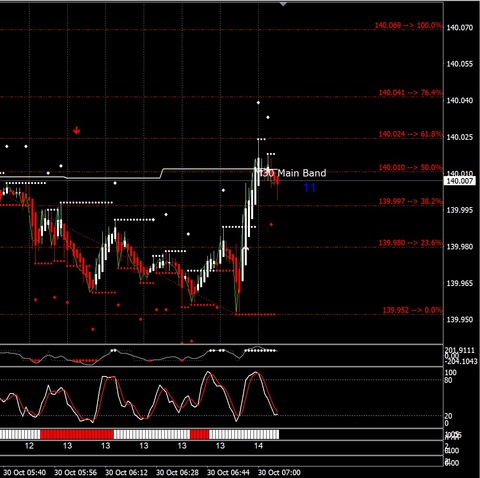The height and width of the screenshot is (478, 480).
Task: Select the "140.069 --> 100.0%" Fibonacci label
Action: pos(409,25)
